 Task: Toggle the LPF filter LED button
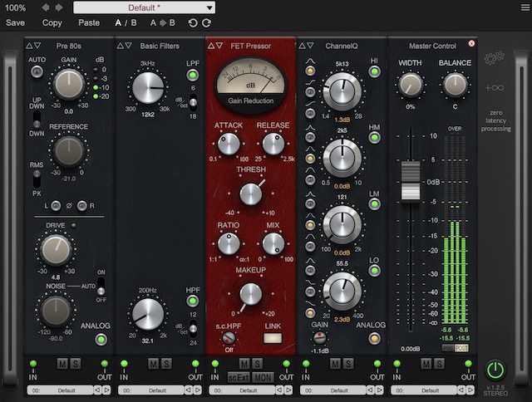coord(193,76)
